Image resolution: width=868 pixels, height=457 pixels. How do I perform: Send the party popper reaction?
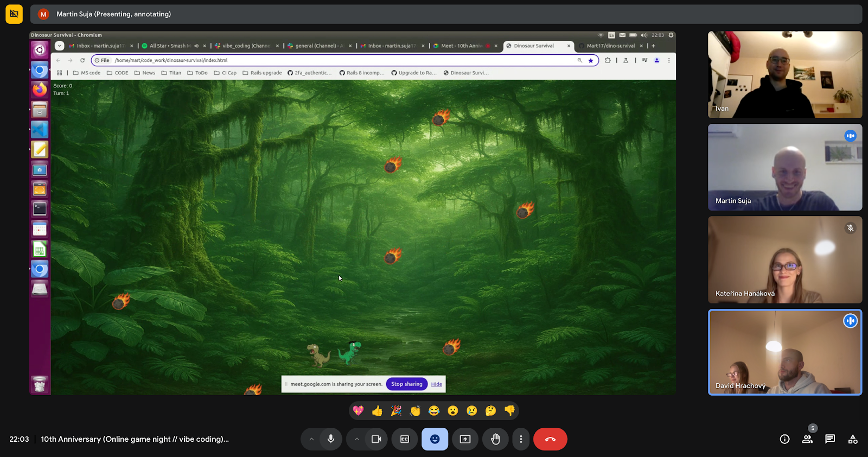pyautogui.click(x=396, y=411)
